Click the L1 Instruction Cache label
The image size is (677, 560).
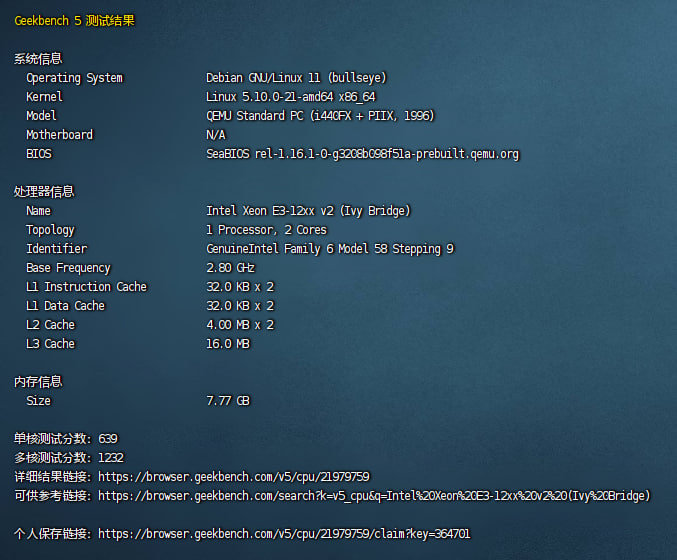(86, 287)
